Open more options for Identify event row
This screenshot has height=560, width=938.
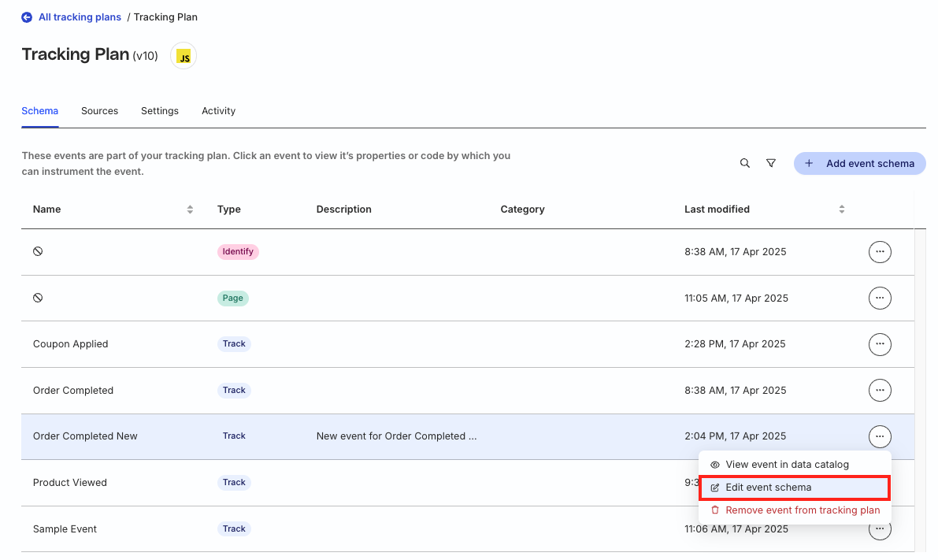point(879,252)
